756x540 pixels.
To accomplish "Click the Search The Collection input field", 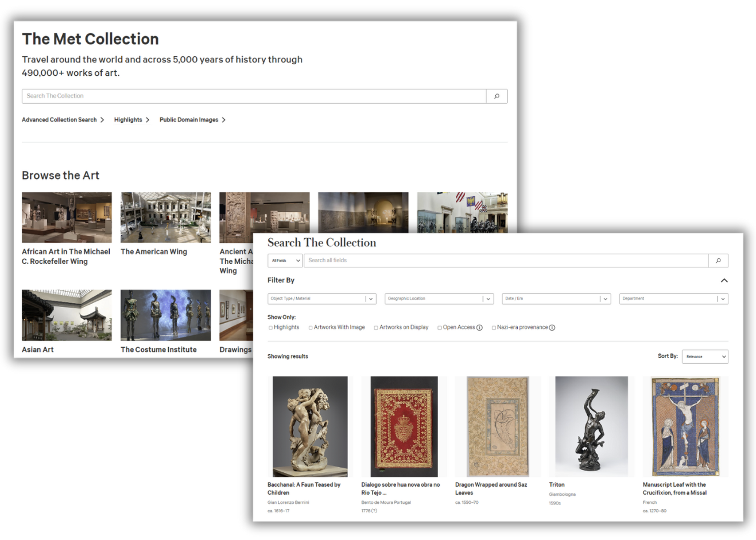I will pyautogui.click(x=254, y=96).
